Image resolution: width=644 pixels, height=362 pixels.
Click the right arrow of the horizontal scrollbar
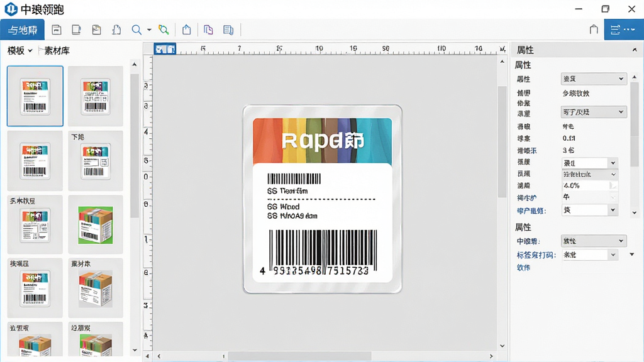tap(491, 356)
